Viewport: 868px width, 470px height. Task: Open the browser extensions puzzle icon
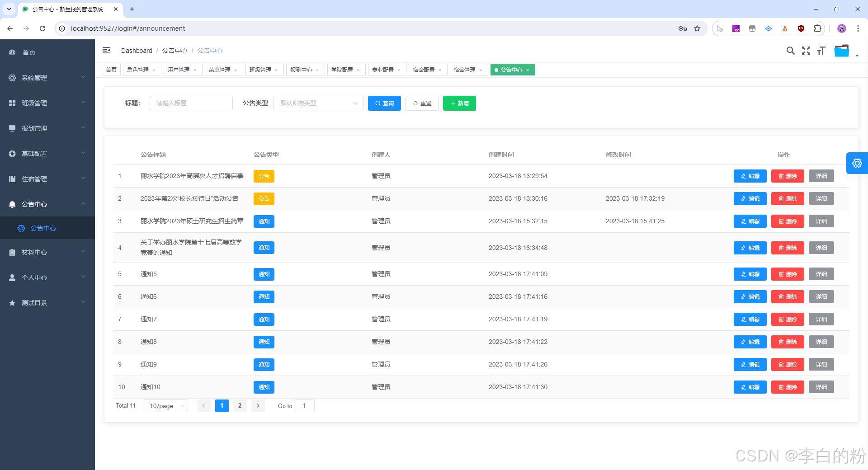(817, 28)
